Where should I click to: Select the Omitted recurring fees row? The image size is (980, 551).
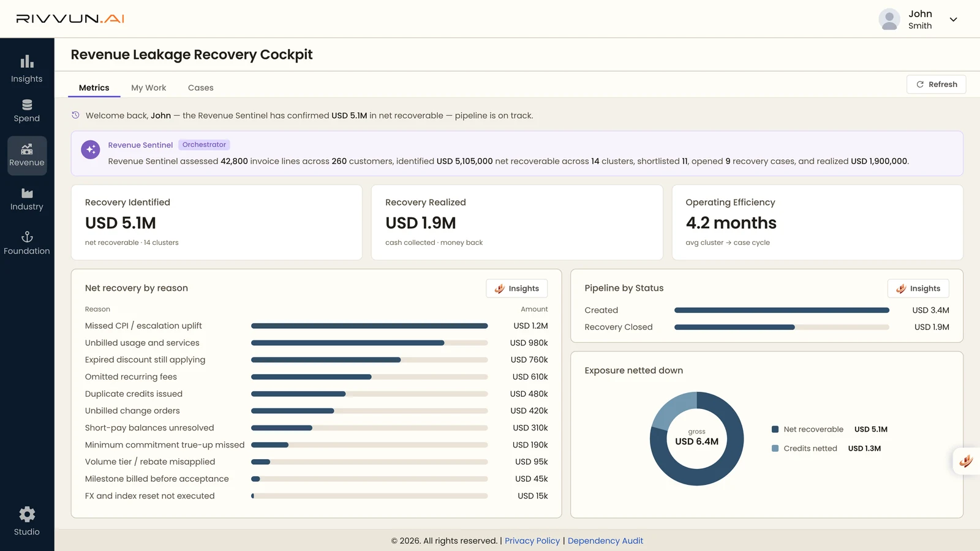click(x=316, y=377)
